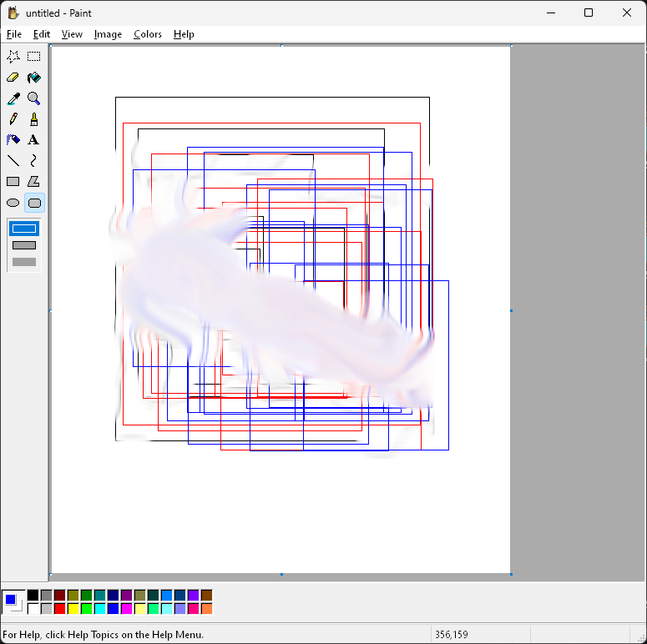Image resolution: width=647 pixels, height=644 pixels.
Task: Click the Paint app icon in title bar
Action: [13, 13]
